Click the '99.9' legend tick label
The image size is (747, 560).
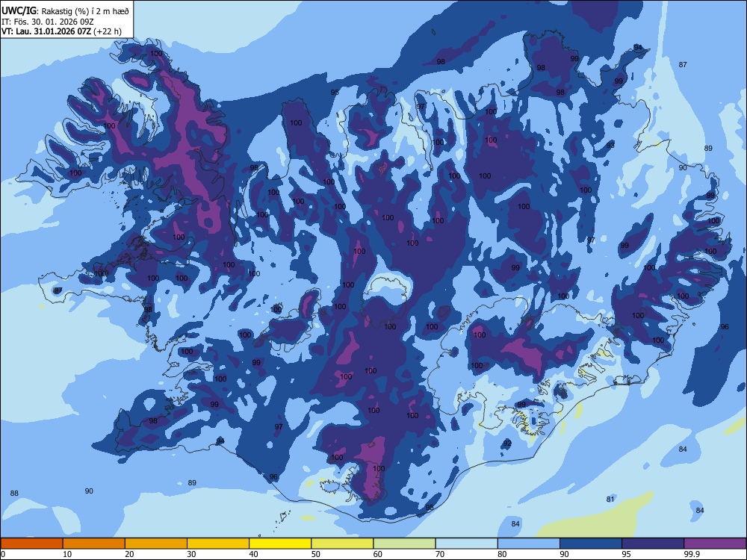(x=692, y=554)
